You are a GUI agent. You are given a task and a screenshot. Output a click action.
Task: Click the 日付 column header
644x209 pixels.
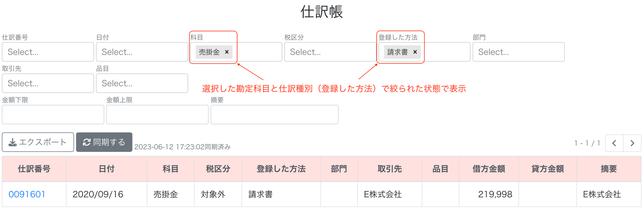[x=107, y=169]
